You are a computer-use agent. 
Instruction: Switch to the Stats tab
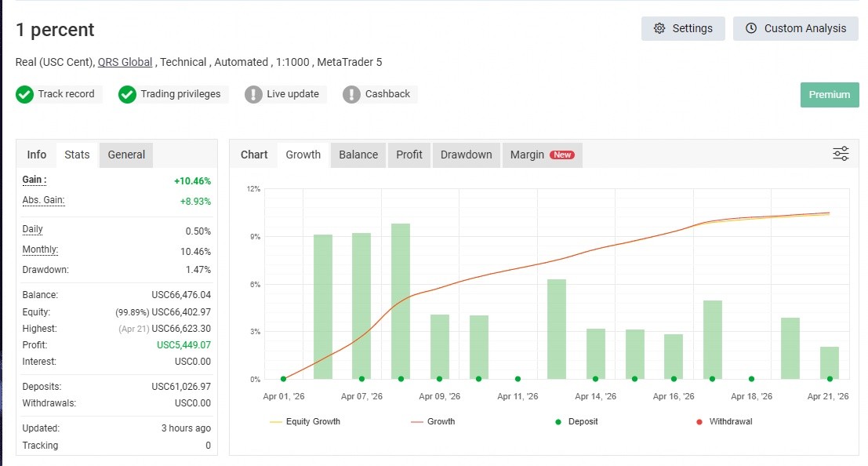(77, 155)
